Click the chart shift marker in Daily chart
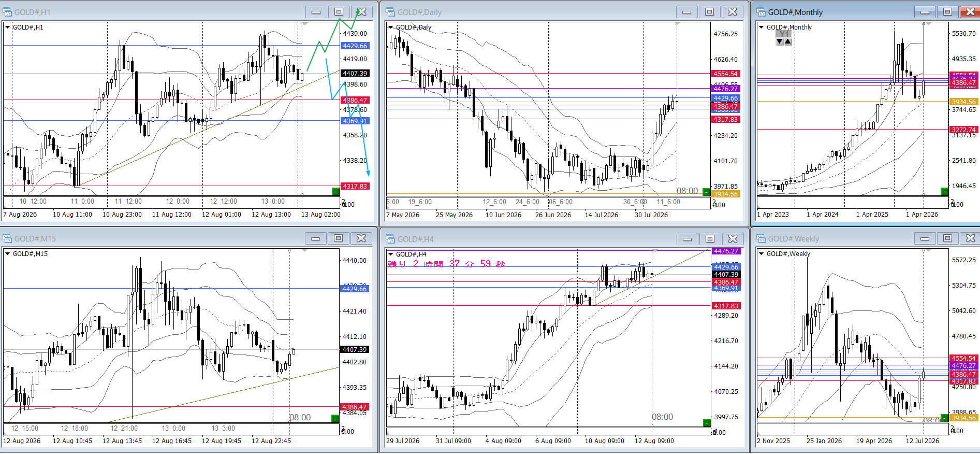Screen dimensions: 980x454 [x=677, y=24]
